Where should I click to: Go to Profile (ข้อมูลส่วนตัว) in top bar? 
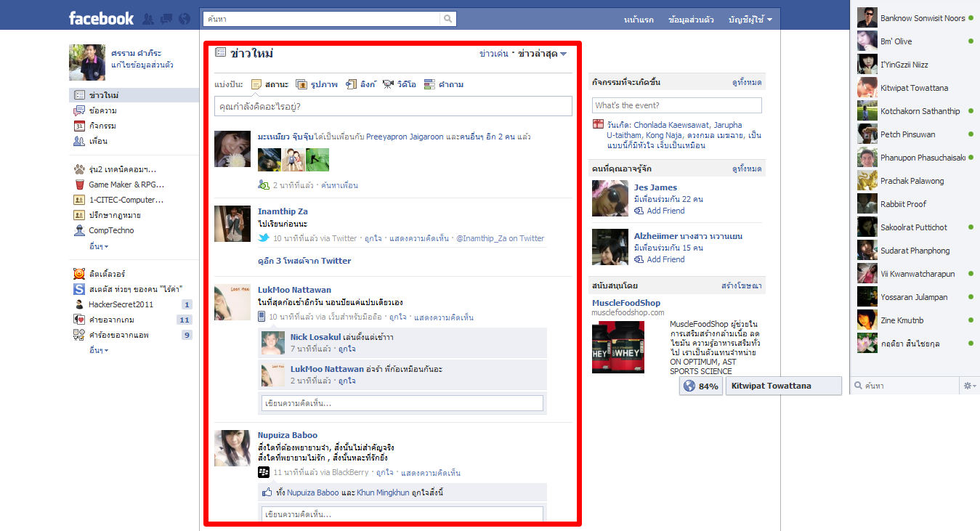[x=691, y=20]
